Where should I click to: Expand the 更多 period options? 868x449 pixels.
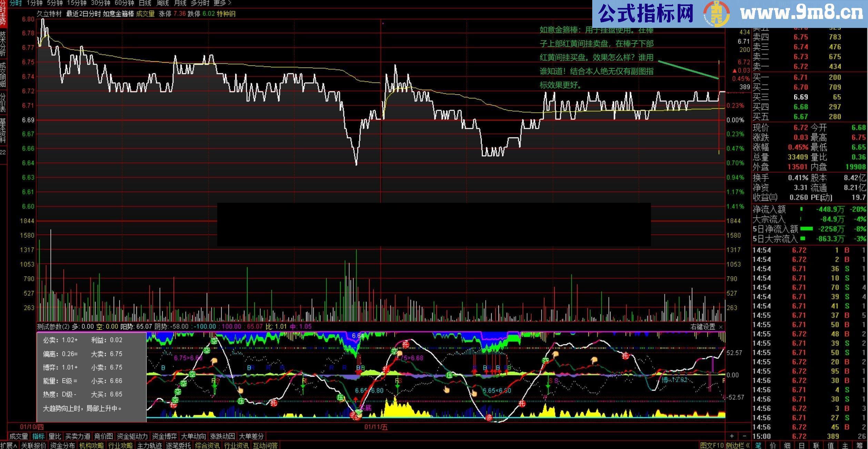click(222, 3)
